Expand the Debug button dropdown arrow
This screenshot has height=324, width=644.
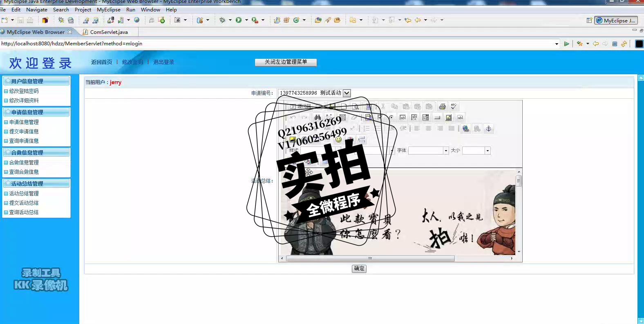[230, 20]
